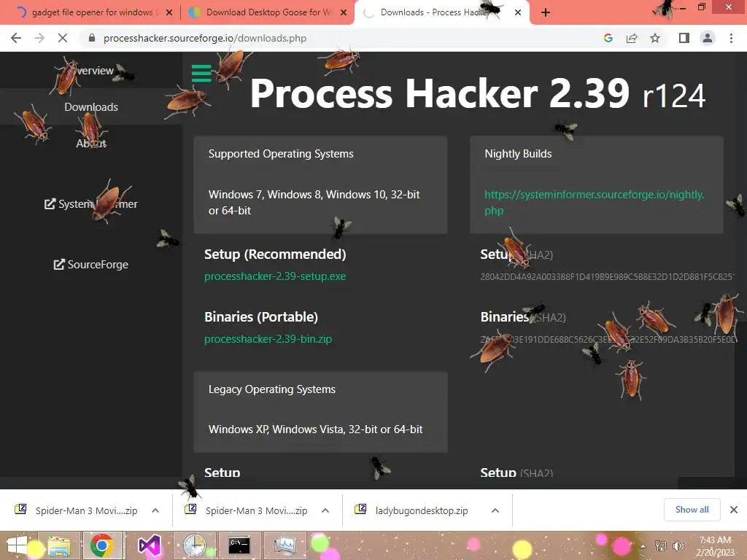This screenshot has height=560, width=747.
Task: Switch to Download Desktop Goose tab
Action: [x=267, y=13]
